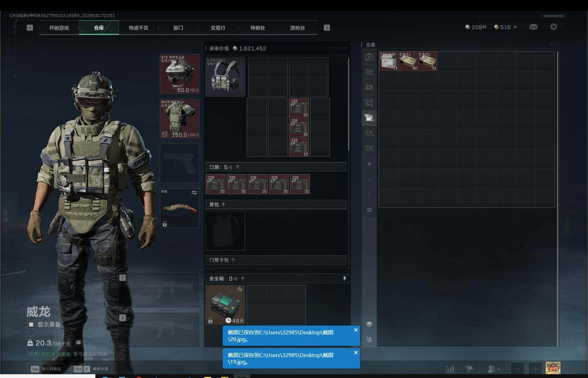The width and height of the screenshot is (588, 378).
Task: Pin the 安全箱 section
Action: point(344,278)
